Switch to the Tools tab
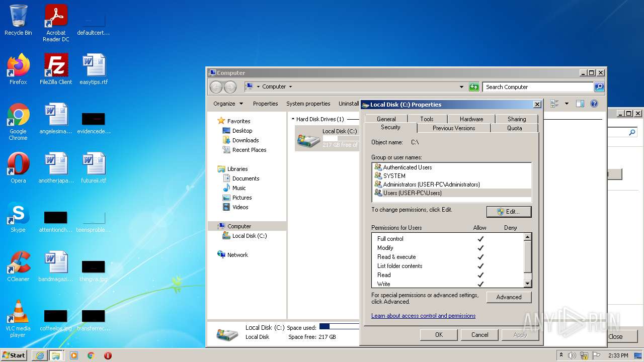Viewport: 644px width, 362px height. pos(427,119)
